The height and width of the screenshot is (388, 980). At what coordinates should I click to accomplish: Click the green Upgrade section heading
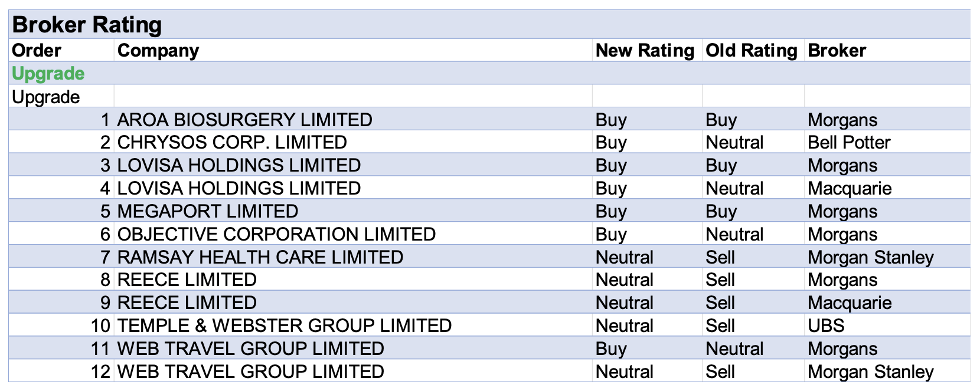pos(48,74)
